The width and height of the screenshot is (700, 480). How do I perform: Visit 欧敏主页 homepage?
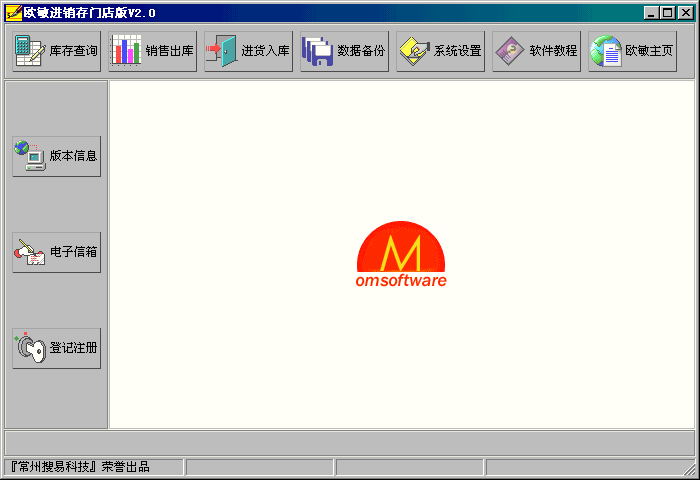pyautogui.click(x=633, y=51)
